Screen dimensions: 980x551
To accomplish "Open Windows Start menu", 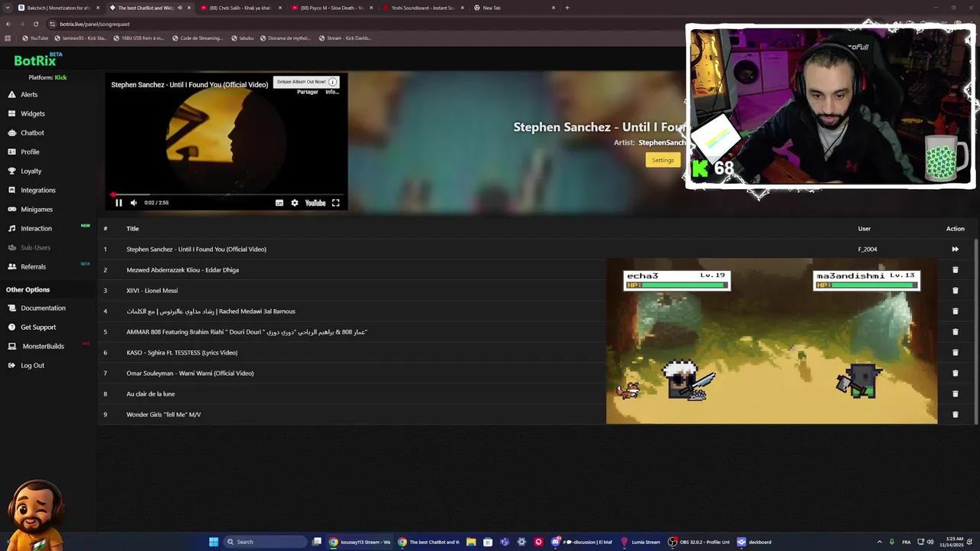I will pyautogui.click(x=214, y=542).
